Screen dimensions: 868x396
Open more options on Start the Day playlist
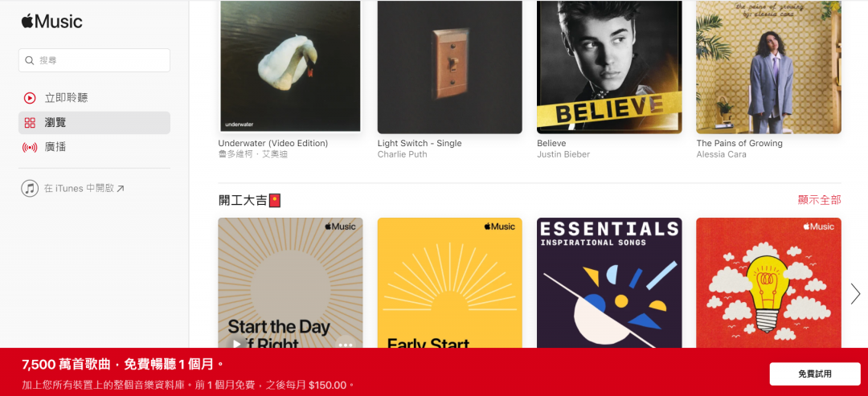click(346, 344)
